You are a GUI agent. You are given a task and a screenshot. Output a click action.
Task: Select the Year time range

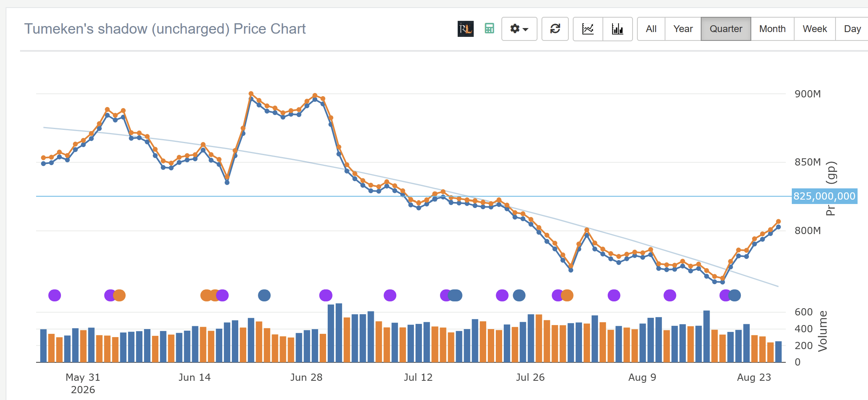683,29
